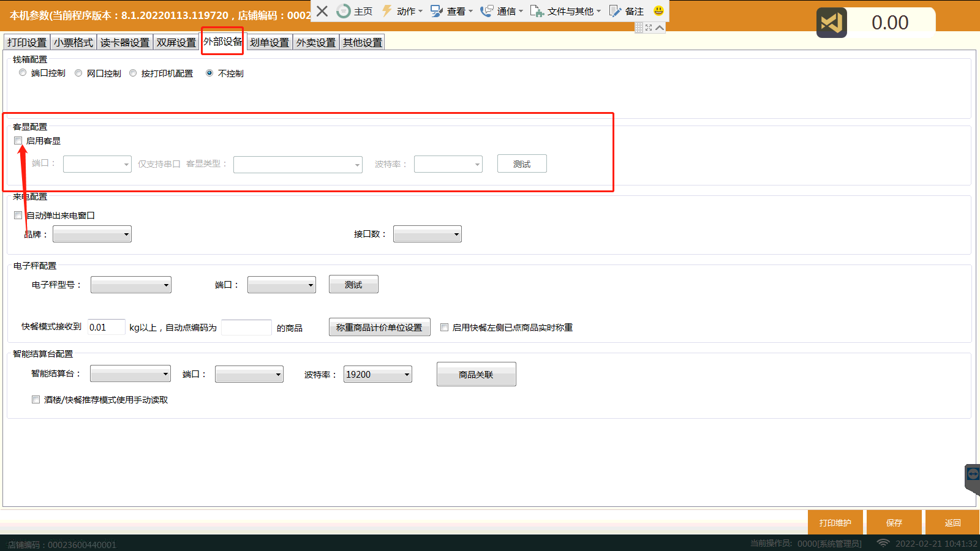Click the smiley feedback icon
Image resolution: width=980 pixels, height=551 pixels.
658,10
